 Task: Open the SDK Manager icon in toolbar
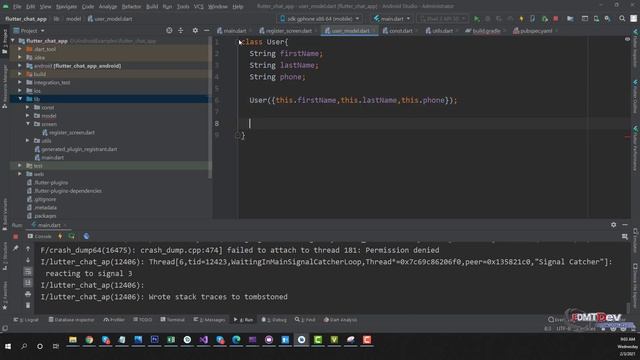[608, 19]
